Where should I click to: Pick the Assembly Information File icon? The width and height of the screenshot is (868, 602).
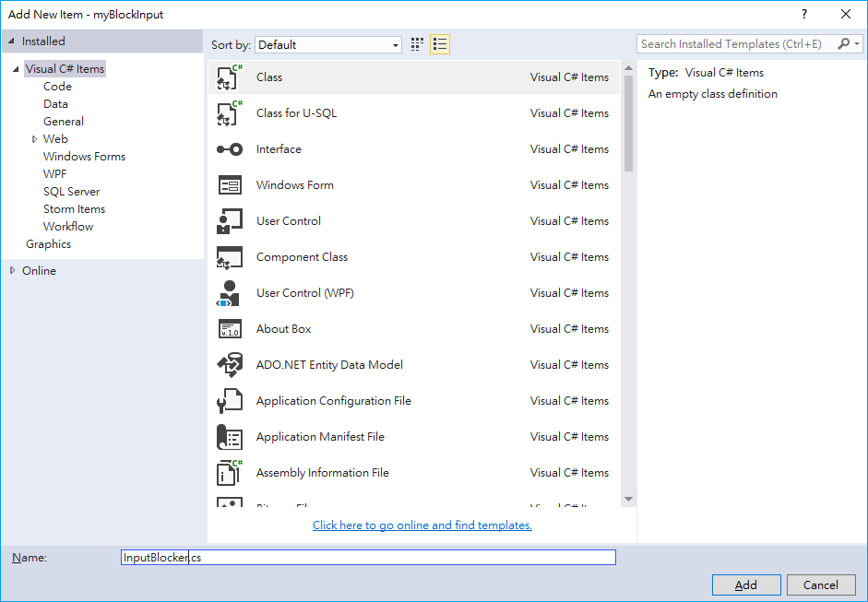click(x=229, y=473)
